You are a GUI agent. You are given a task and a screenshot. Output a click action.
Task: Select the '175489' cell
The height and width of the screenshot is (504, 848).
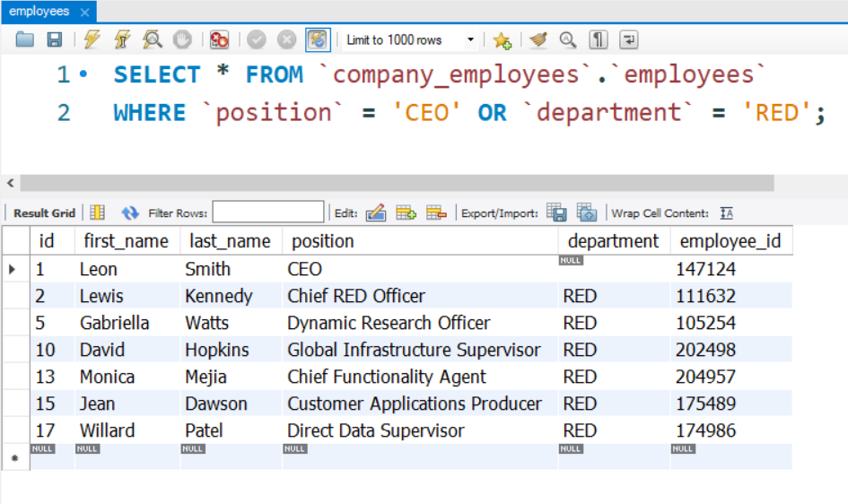[x=731, y=404]
